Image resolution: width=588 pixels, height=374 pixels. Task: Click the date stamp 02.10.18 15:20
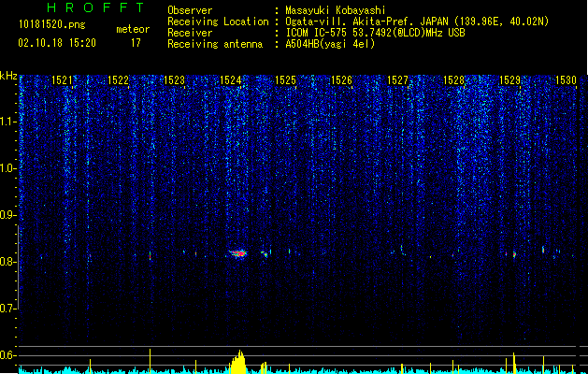pos(57,43)
